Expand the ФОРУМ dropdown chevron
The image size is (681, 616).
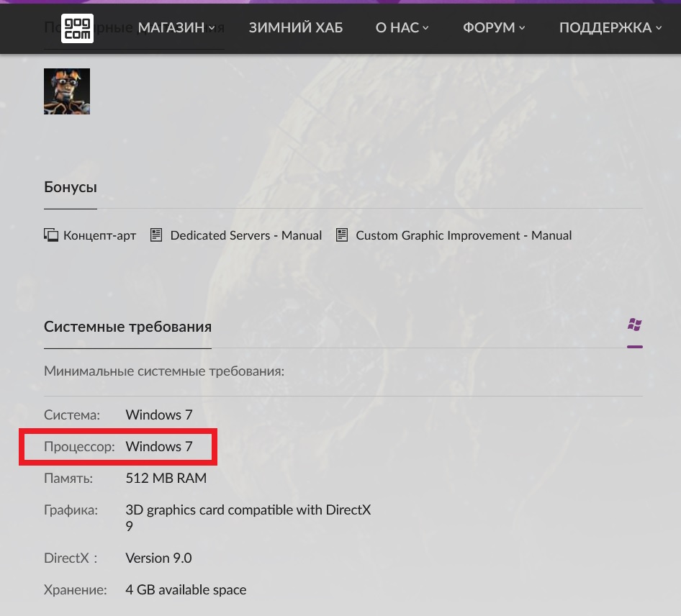pos(522,28)
